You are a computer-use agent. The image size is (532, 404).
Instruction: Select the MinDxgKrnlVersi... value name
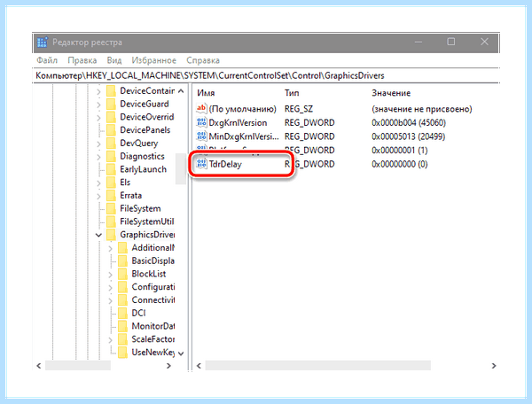(x=244, y=136)
